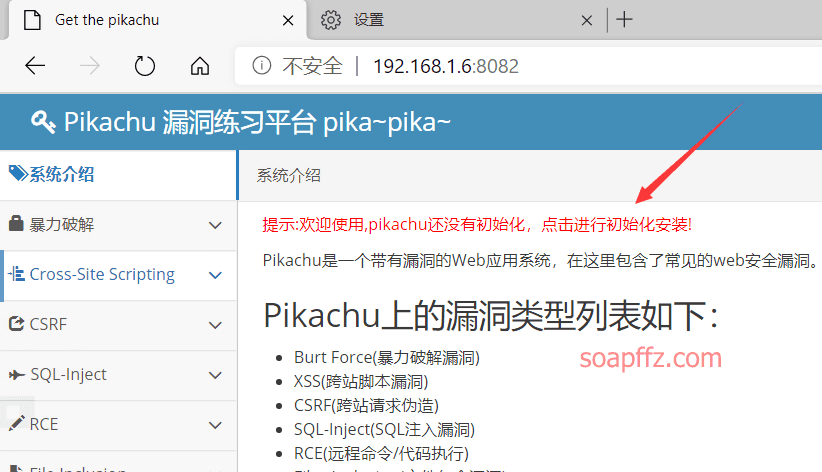Open the Cross-Site Scripting sidebar item

(x=118, y=275)
